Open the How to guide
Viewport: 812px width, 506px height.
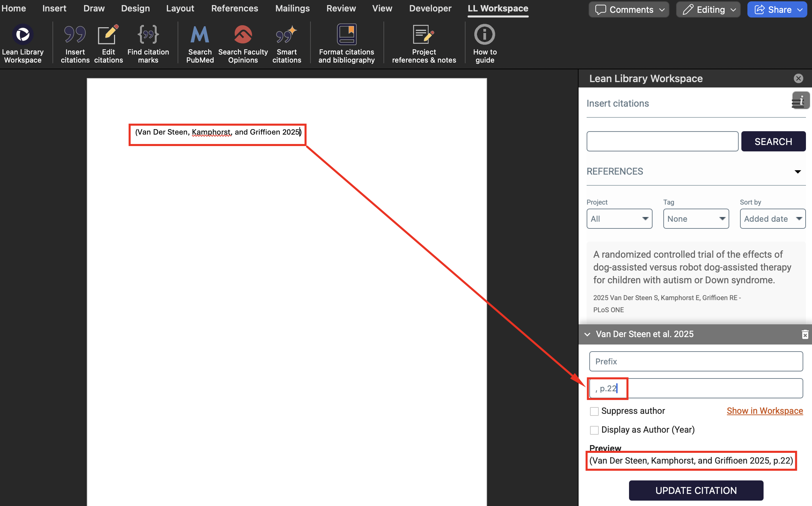(x=484, y=34)
